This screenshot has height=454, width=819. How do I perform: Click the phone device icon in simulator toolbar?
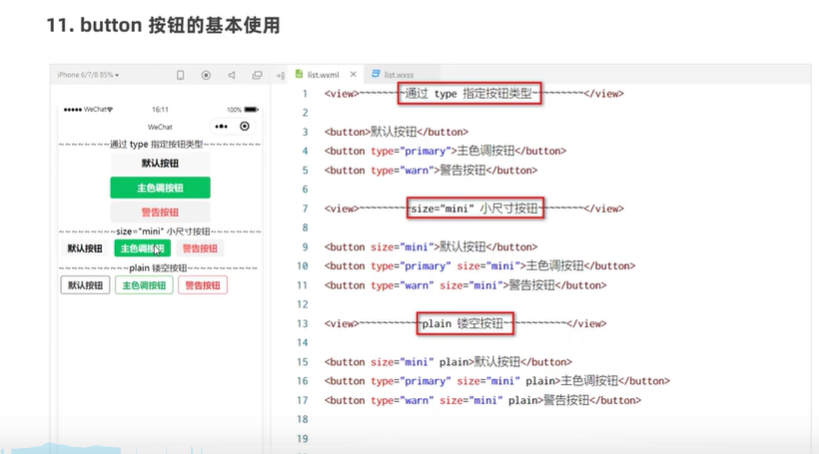[180, 75]
